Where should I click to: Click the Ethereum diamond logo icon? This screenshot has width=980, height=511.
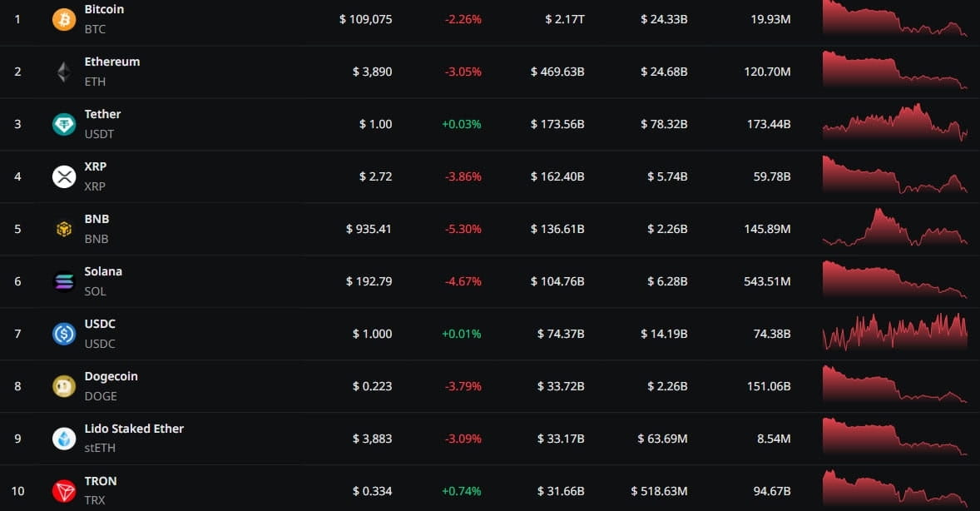coord(64,72)
